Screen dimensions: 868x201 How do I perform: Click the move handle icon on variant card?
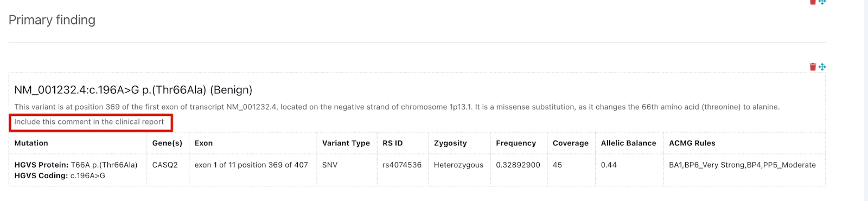[x=822, y=67]
